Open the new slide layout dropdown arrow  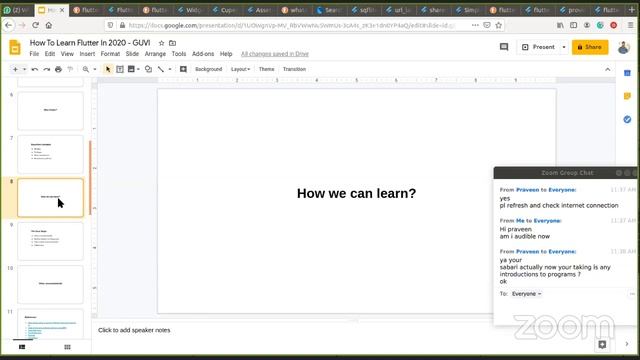24,69
